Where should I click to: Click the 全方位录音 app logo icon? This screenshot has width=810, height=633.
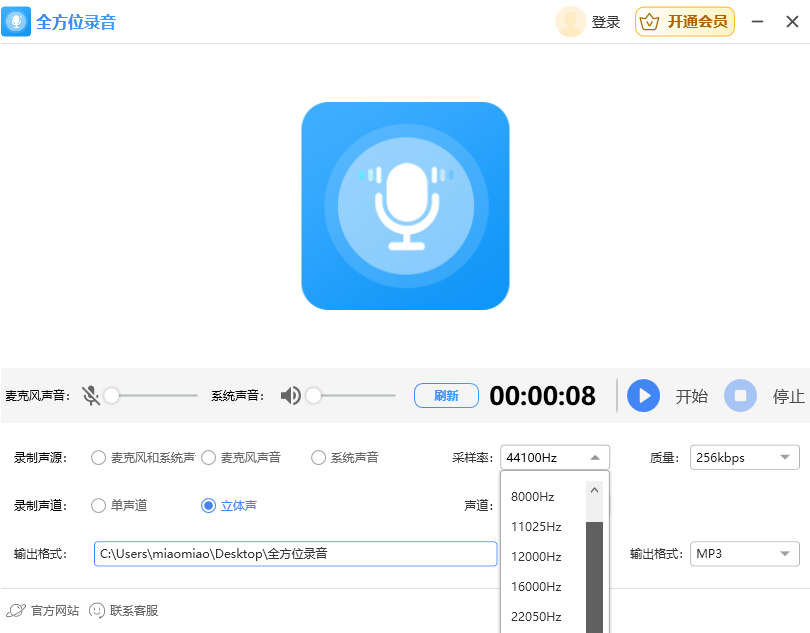tap(16, 22)
